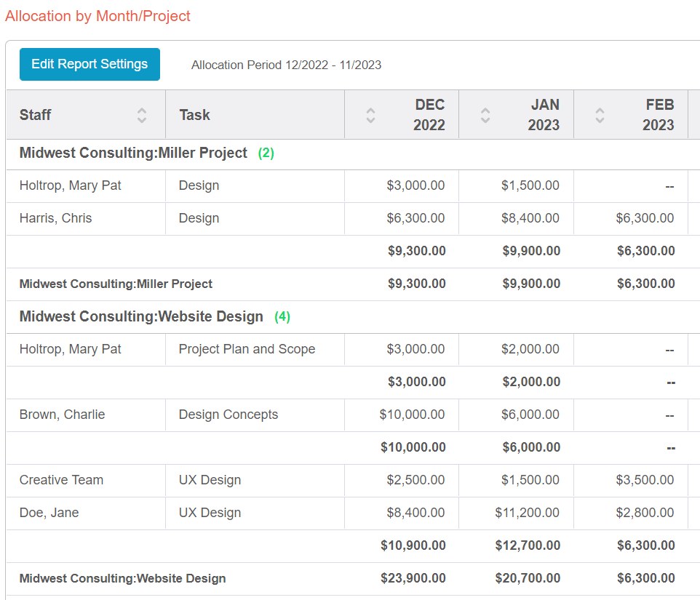
Task: Click the Design Concepts task cell
Action: click(x=228, y=415)
